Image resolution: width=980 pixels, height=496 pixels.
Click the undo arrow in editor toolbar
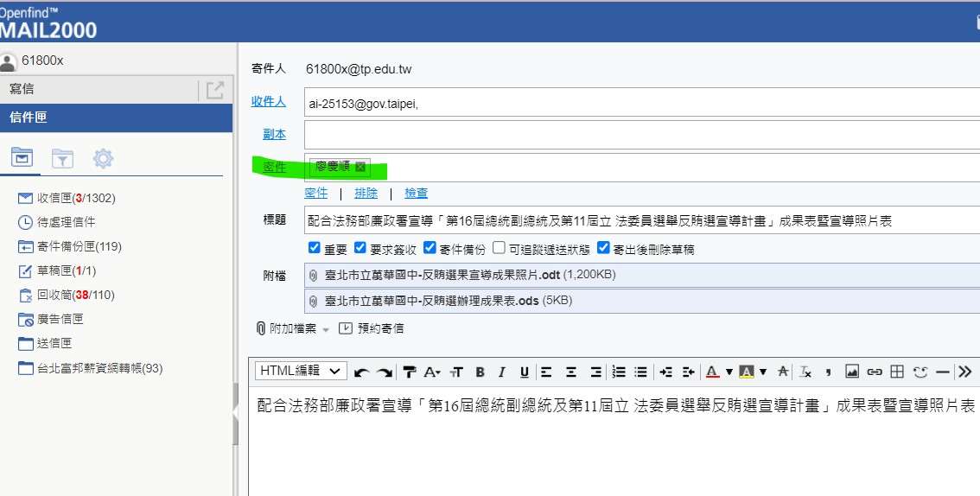(361, 372)
